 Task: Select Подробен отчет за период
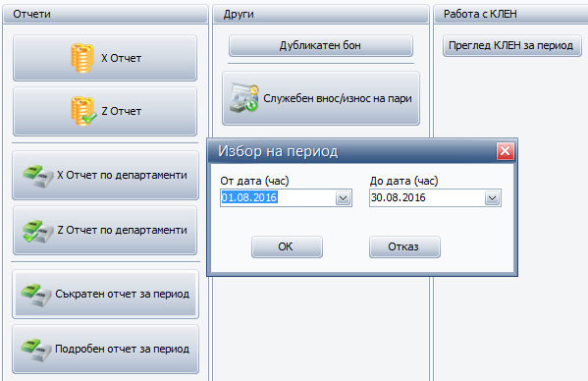(105, 350)
